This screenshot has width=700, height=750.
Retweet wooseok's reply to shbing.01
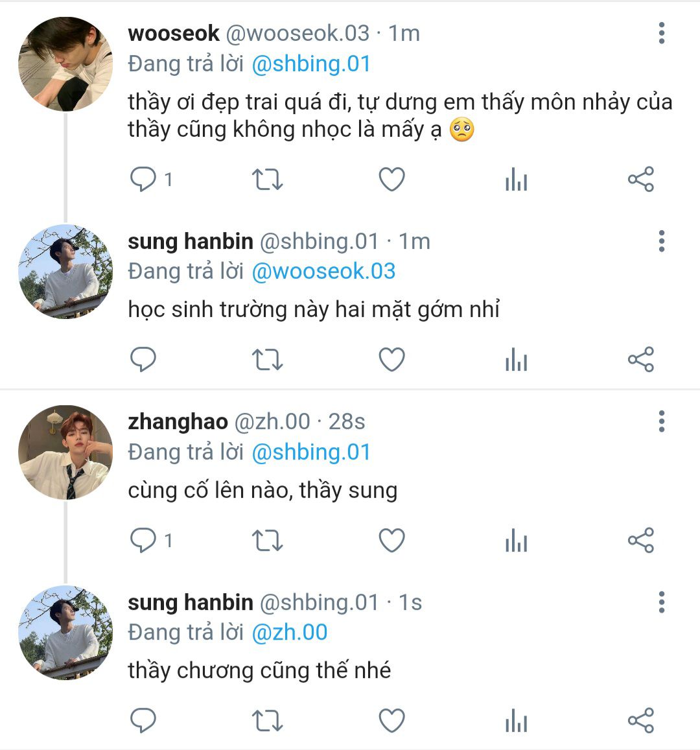point(267,180)
